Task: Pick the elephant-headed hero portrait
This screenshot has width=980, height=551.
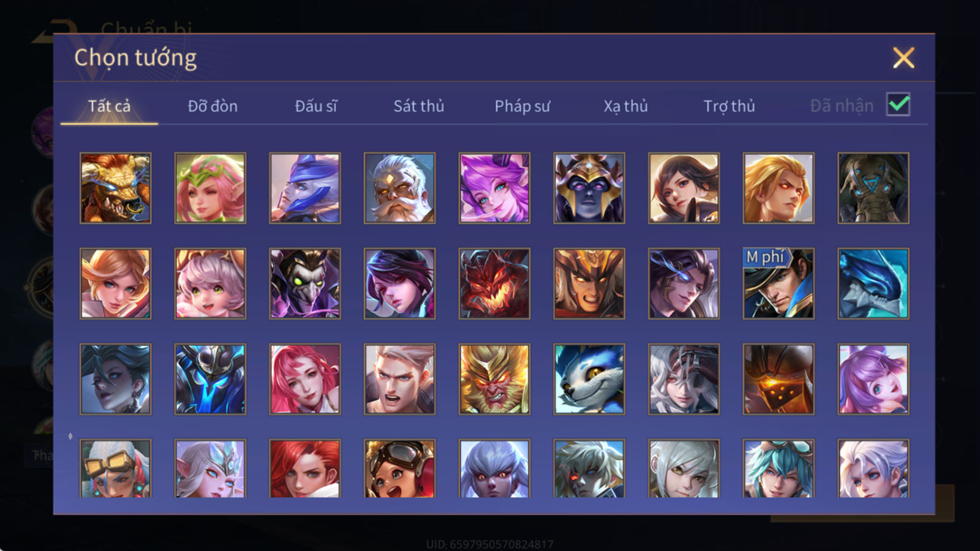Action: click(x=873, y=188)
